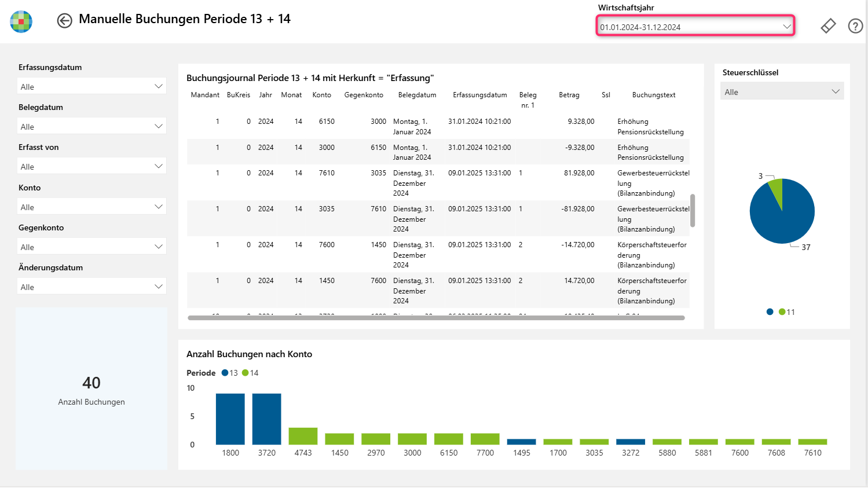The height and width of the screenshot is (488, 868).
Task: Click the page title Manuelle Buchungen Periode 13 + 14
Action: (x=185, y=19)
